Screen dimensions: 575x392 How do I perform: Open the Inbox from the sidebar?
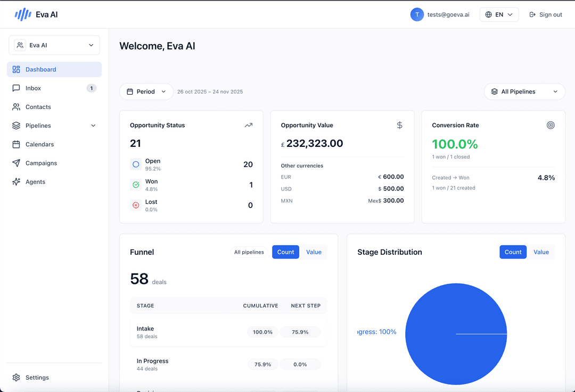coord(33,88)
